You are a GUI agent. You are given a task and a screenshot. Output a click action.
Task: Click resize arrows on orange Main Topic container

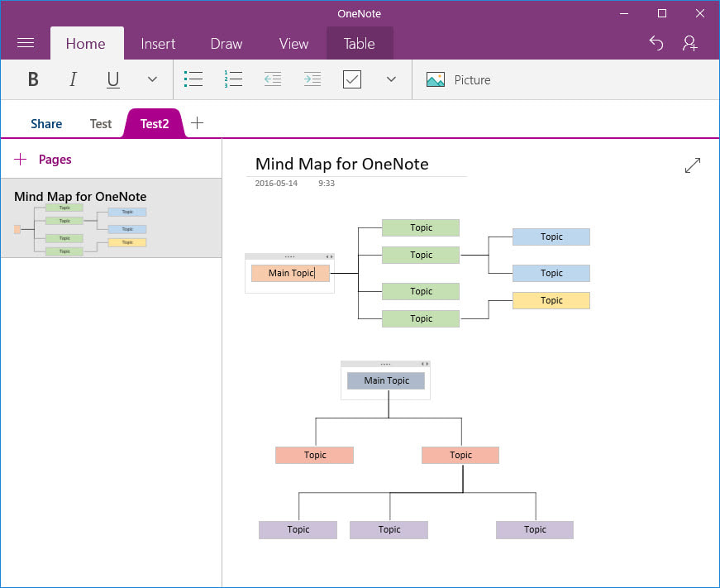(x=329, y=257)
